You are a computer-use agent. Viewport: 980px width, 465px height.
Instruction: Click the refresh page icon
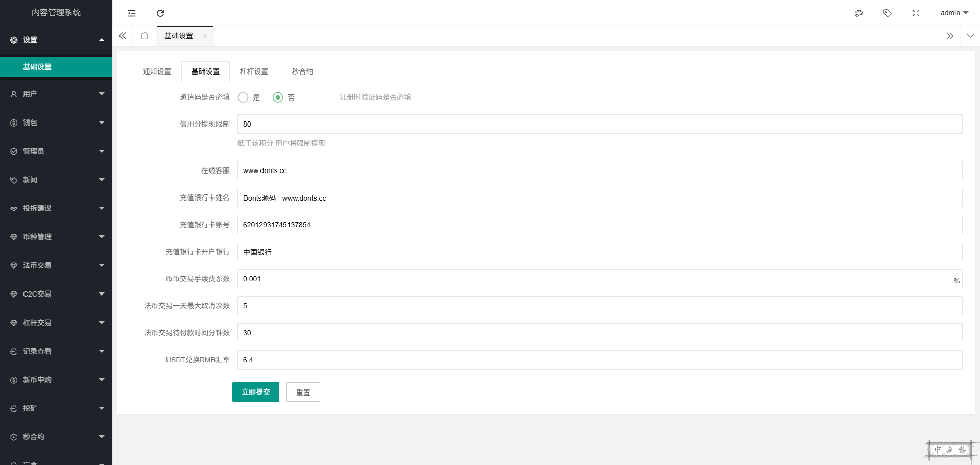[160, 13]
